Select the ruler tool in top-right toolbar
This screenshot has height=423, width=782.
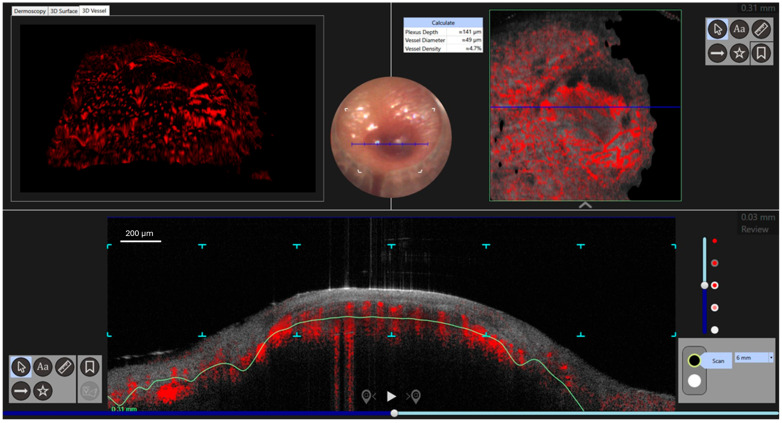pos(761,29)
